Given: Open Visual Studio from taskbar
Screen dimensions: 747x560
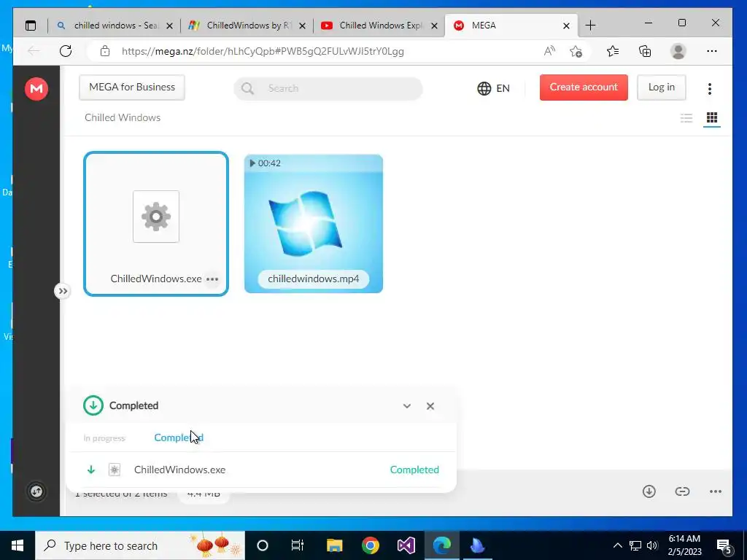Looking at the screenshot, I should point(406,545).
